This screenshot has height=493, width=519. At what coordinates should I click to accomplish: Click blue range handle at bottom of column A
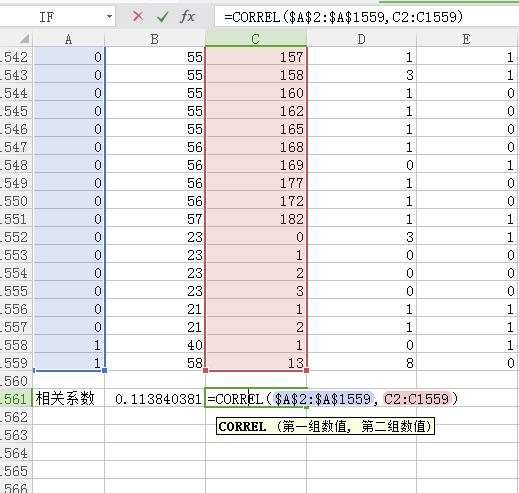point(104,370)
